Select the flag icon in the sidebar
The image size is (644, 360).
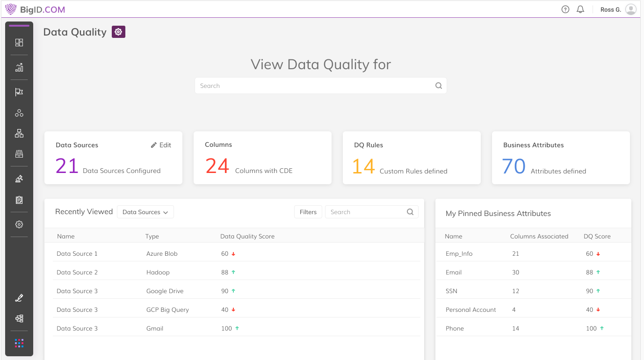pos(19,92)
